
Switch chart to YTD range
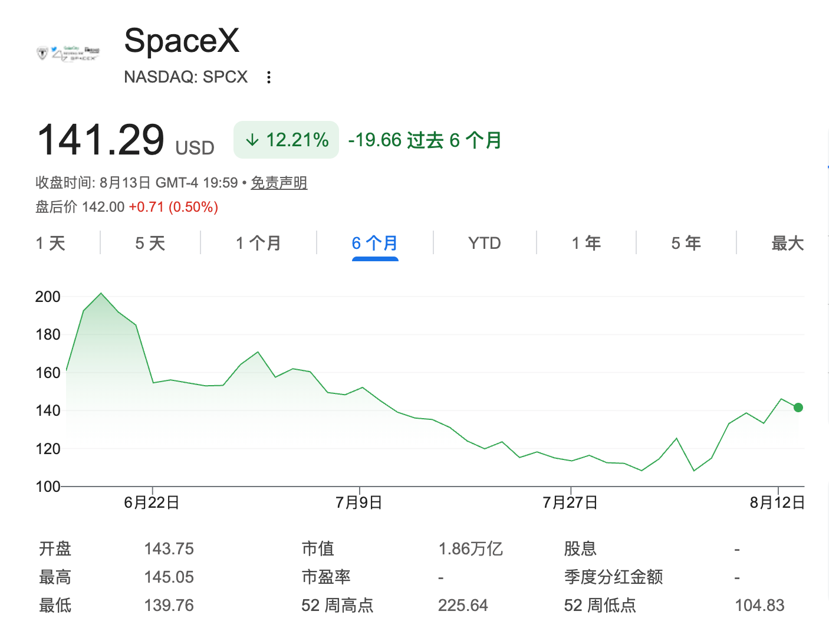point(485,243)
